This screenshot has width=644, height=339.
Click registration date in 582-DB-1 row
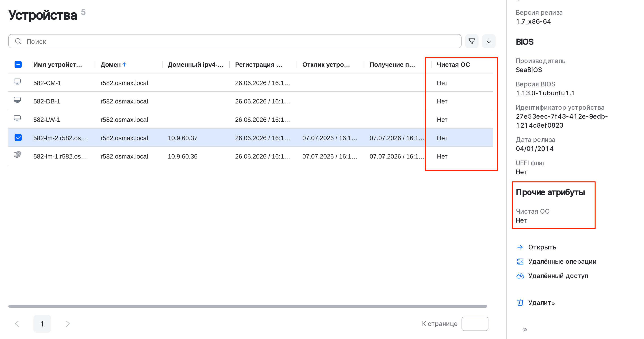tap(262, 101)
